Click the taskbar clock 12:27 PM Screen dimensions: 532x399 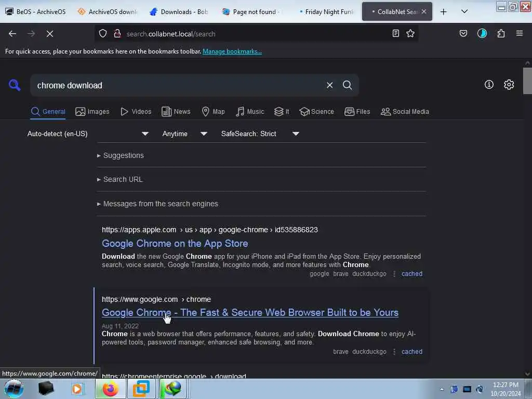click(506, 389)
